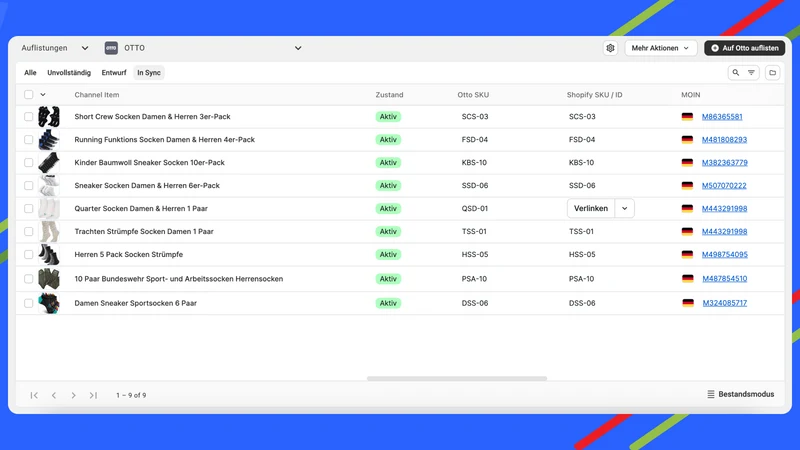
Task: Click the Auf Otto auflisten button
Action: click(744, 48)
